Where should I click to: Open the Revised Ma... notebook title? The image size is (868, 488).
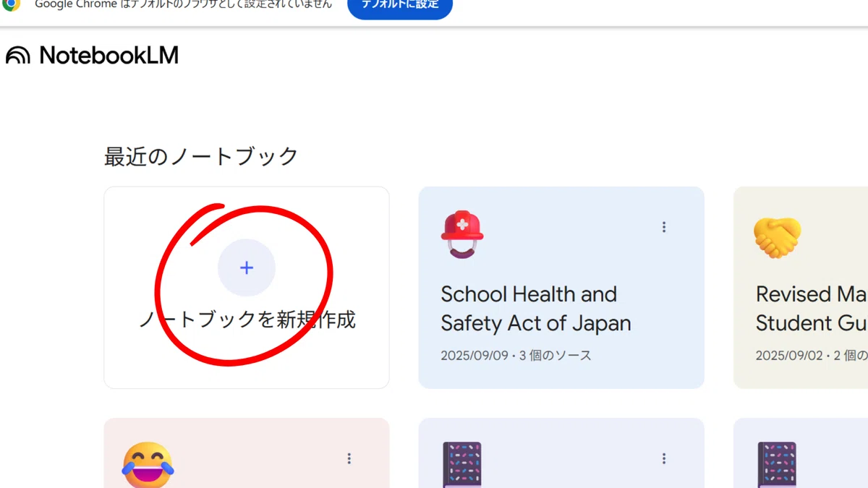812,309
